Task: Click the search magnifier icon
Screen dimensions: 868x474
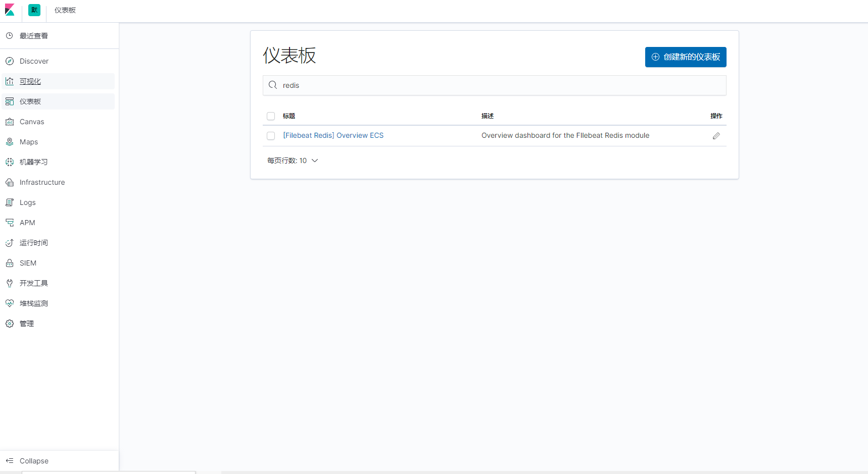Action: [x=273, y=85]
